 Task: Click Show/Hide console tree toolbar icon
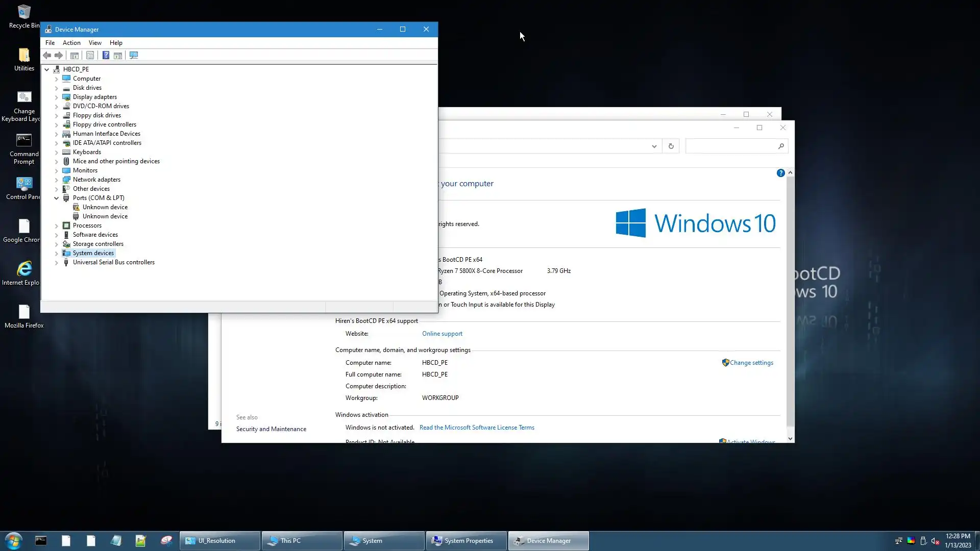tap(75, 55)
